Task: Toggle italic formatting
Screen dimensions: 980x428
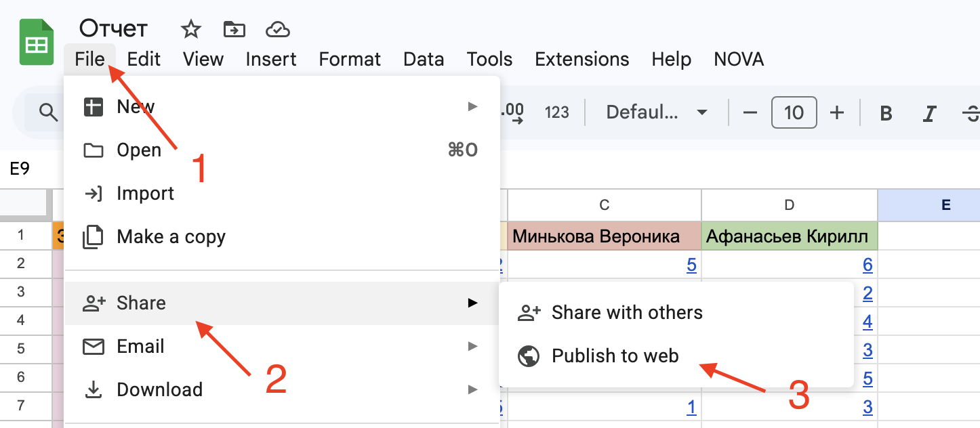Action: click(930, 112)
